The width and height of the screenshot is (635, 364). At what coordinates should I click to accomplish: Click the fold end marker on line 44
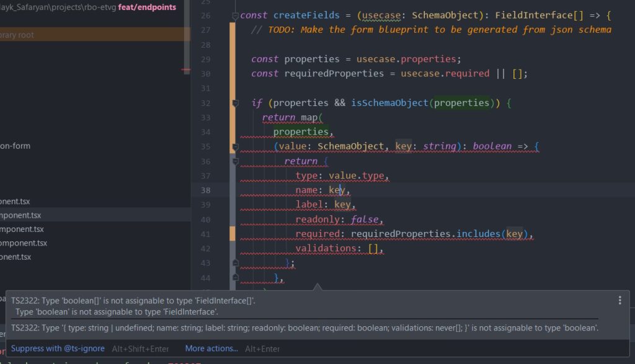[x=235, y=278]
